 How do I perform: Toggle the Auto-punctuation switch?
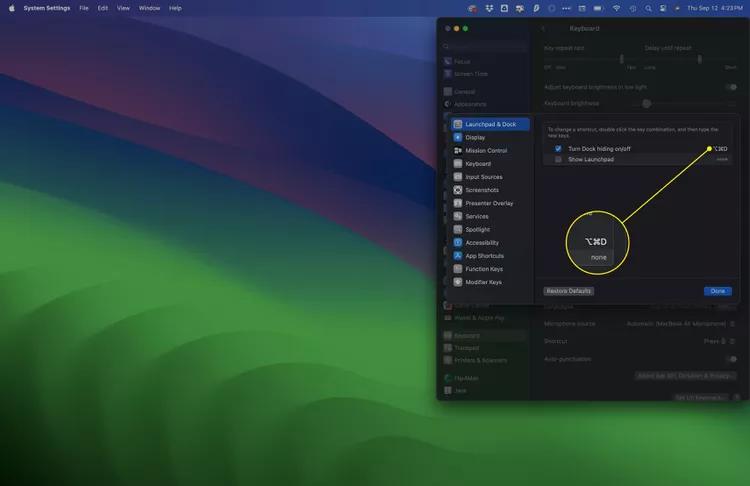click(731, 359)
